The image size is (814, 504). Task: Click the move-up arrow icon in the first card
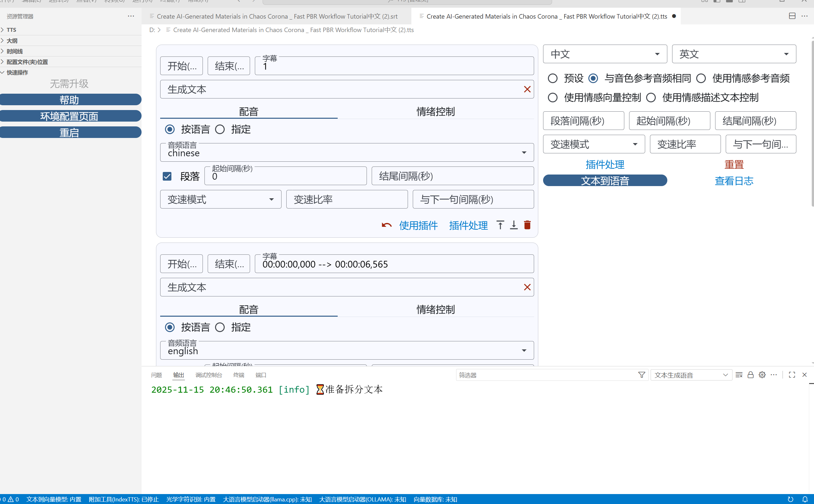(500, 225)
